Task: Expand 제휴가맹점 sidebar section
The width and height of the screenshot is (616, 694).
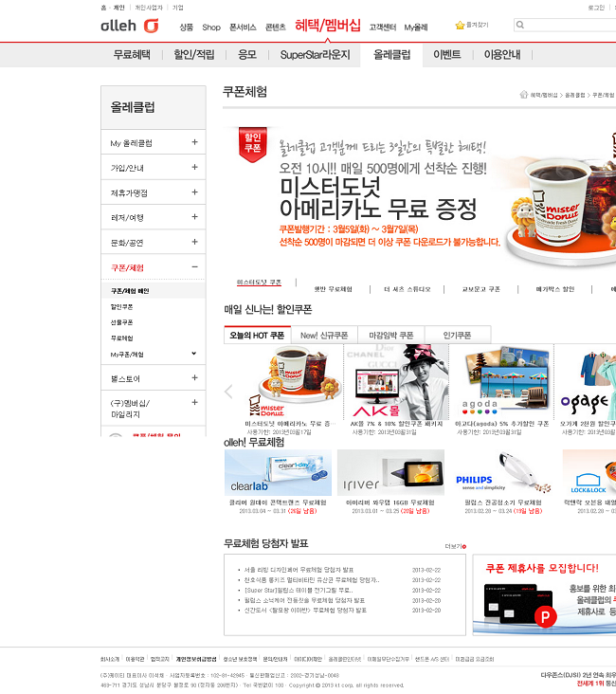Action: tap(194, 192)
